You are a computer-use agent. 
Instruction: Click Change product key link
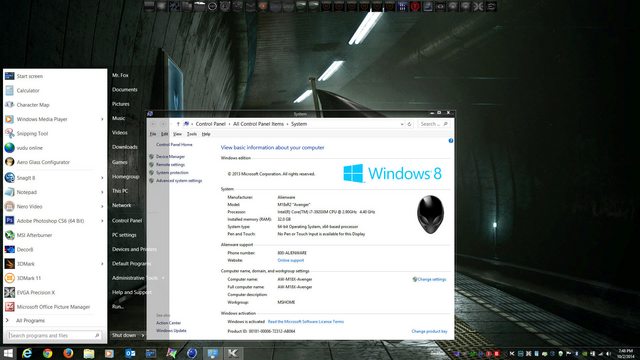(x=429, y=331)
